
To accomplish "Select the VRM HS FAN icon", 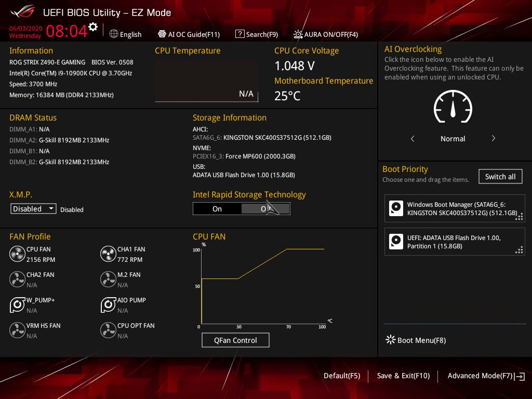I will click(17, 330).
